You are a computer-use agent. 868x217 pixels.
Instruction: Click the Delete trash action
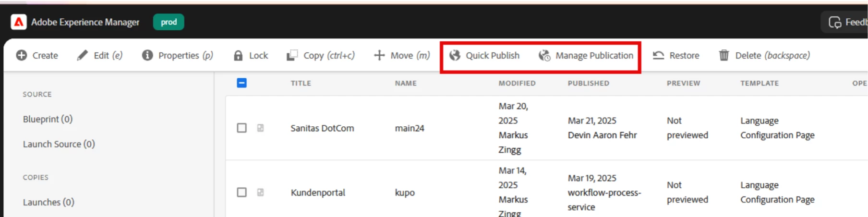point(764,56)
